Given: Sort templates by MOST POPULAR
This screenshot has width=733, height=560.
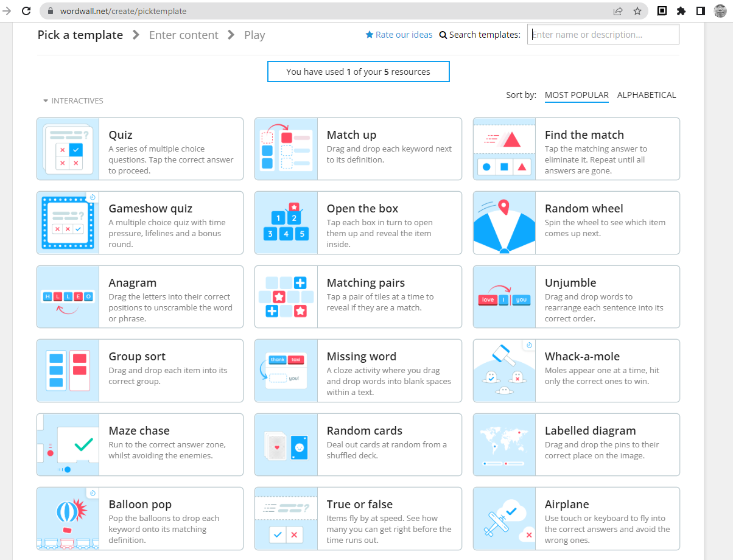Looking at the screenshot, I should 576,95.
